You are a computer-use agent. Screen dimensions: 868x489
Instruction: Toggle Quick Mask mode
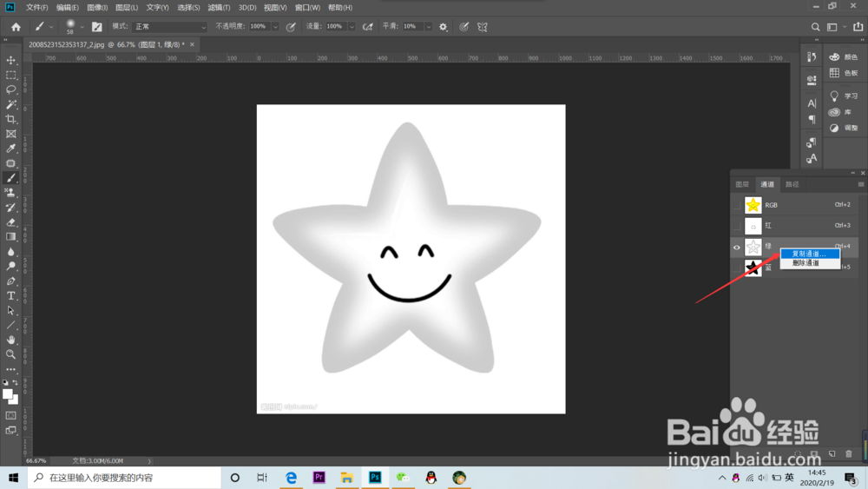pos(10,415)
